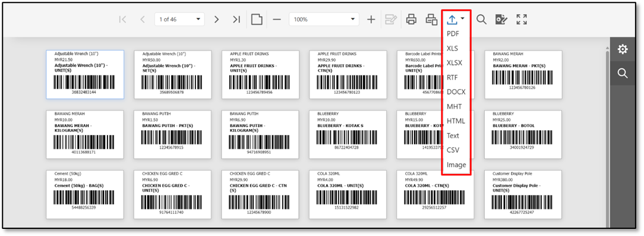644x236 pixels.
Task: Select Adjustable Wrench SET(S) barcode label
Action: coord(172,74)
